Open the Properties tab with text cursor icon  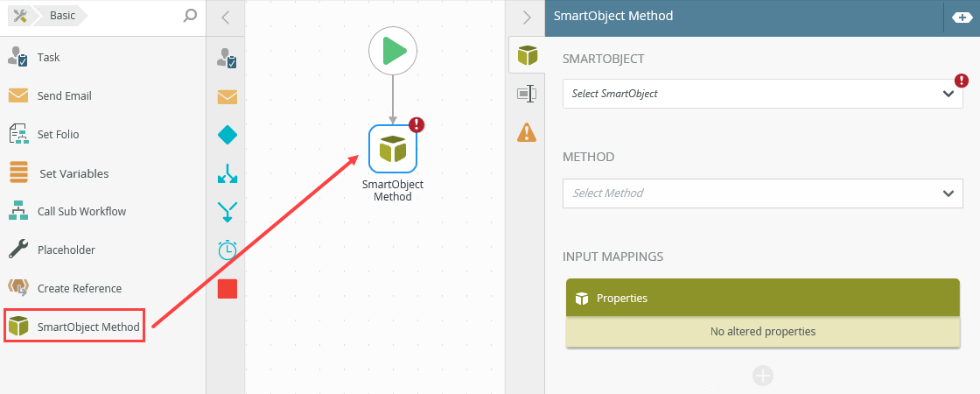click(528, 94)
